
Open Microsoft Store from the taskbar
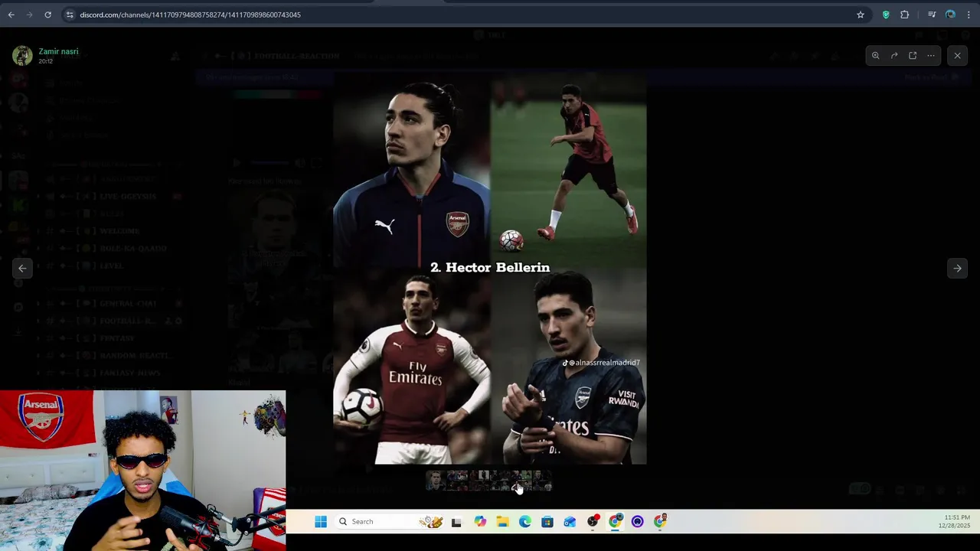coord(547,522)
